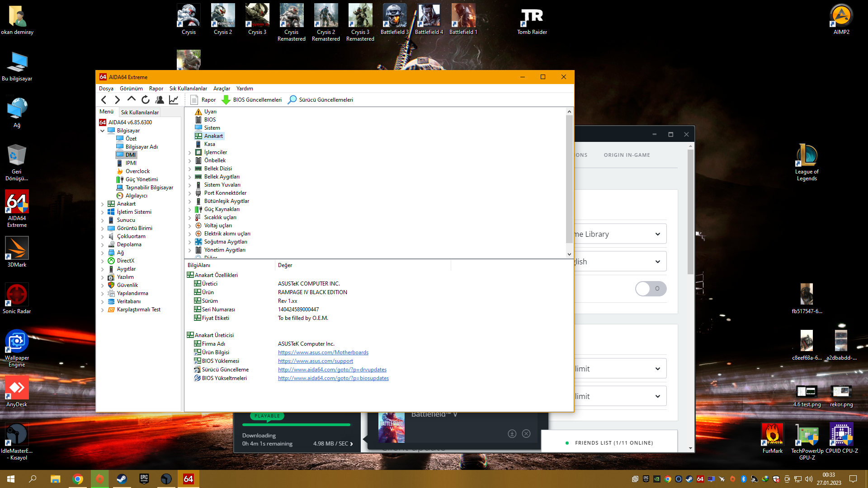Image resolution: width=868 pixels, height=488 pixels.
Task: Expand the Anakart tree node
Action: (x=103, y=204)
